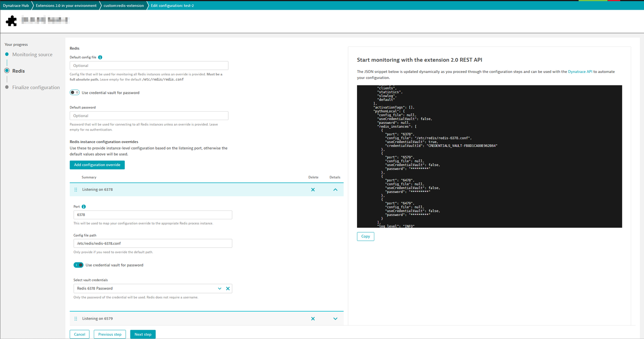Click the Start monitoring with extension 2.0 REST API heading

[419, 60]
